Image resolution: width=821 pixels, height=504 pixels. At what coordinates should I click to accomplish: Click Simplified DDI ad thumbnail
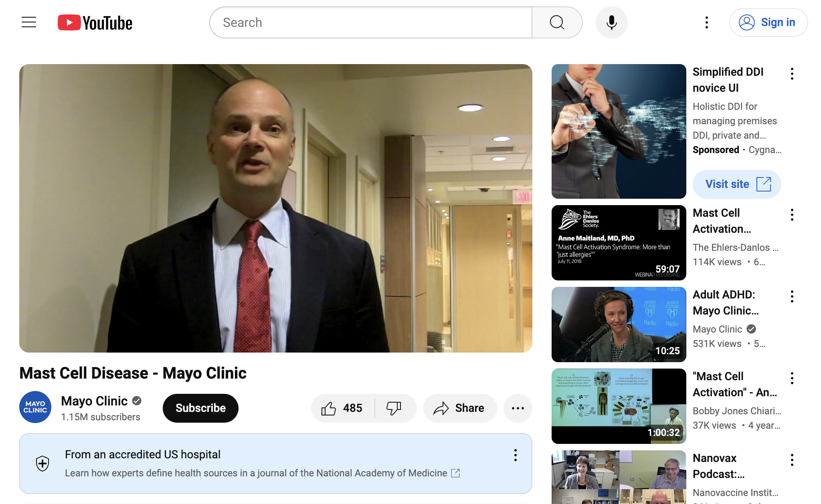619,131
